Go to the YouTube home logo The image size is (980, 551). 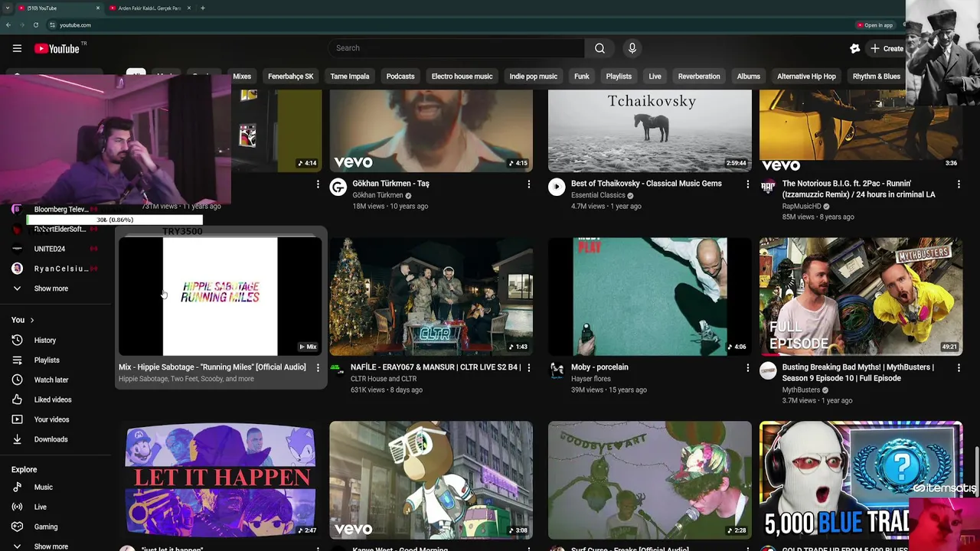[57, 48]
